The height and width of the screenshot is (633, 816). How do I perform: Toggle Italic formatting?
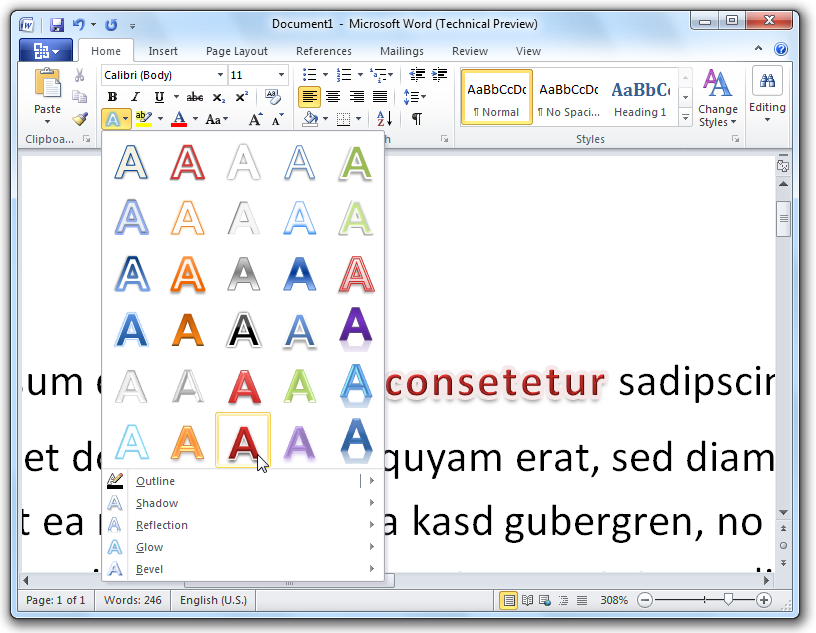click(135, 97)
